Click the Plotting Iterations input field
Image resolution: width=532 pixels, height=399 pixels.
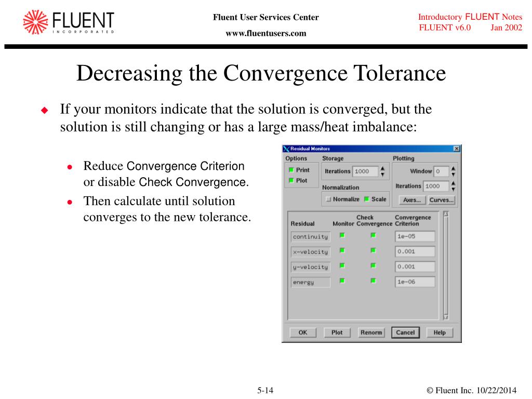tap(436, 187)
